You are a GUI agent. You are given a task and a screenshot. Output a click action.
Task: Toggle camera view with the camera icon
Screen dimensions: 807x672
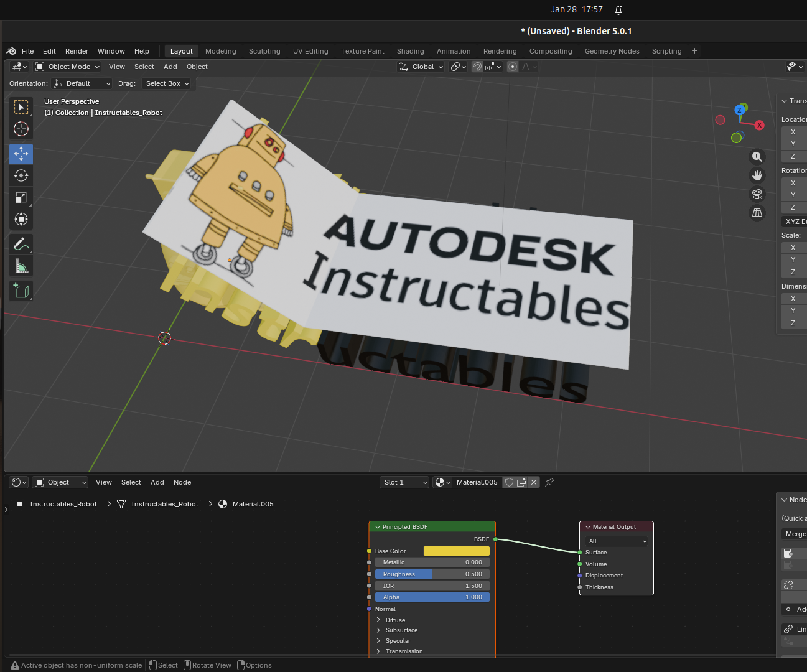[x=757, y=194]
